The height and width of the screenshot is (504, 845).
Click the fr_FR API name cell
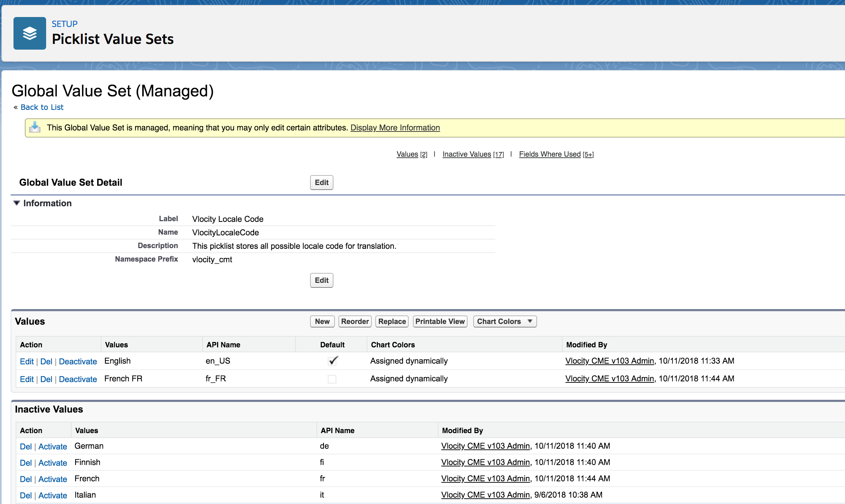[216, 379]
